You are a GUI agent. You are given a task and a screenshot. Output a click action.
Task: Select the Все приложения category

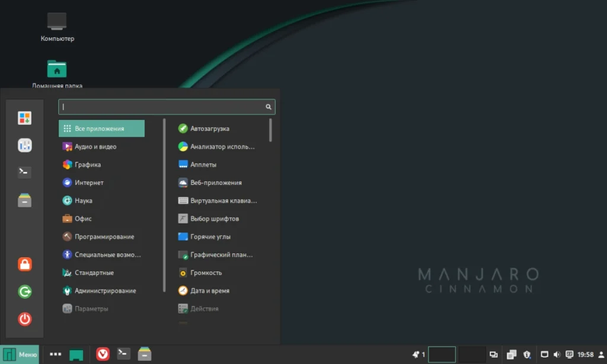pos(101,129)
